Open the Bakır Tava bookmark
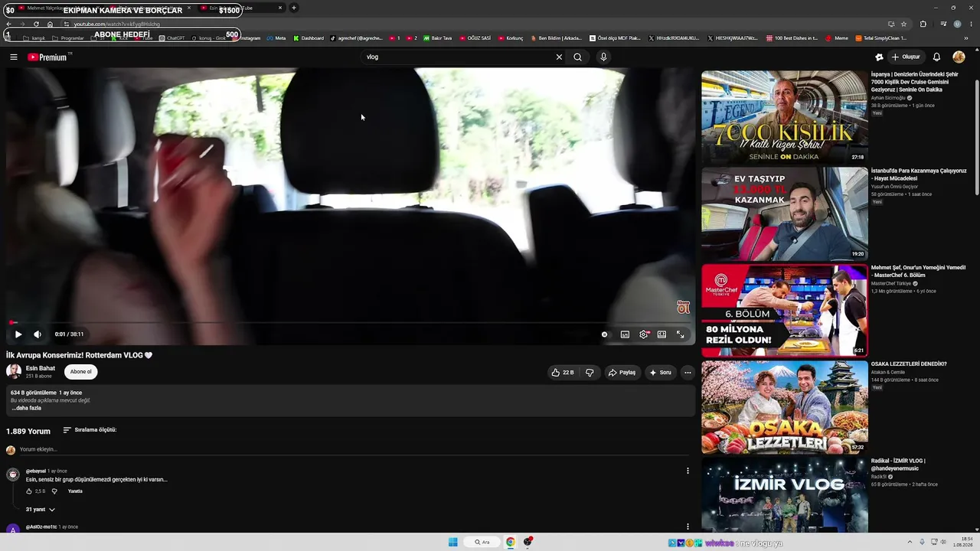The height and width of the screenshot is (551, 980). click(x=438, y=38)
